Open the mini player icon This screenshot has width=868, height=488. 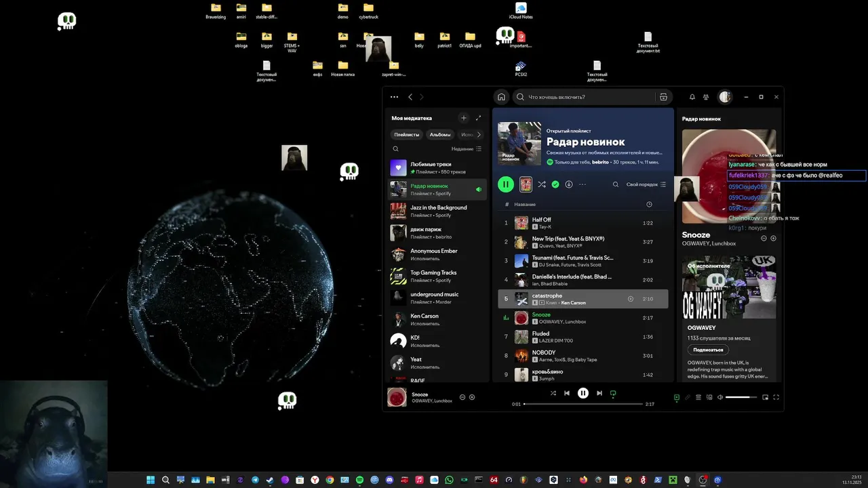765,397
